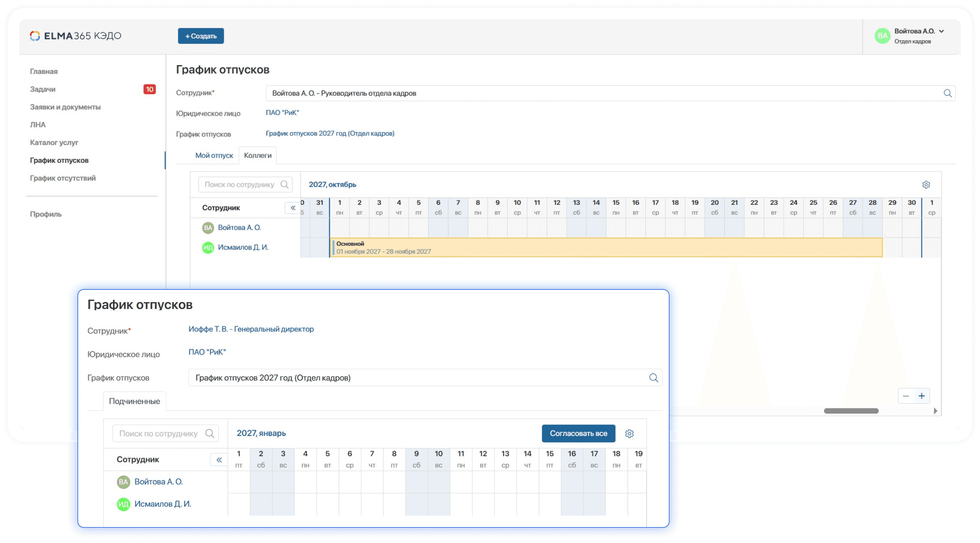Collapse the Сотрудник column with the double-chevron

(x=292, y=207)
